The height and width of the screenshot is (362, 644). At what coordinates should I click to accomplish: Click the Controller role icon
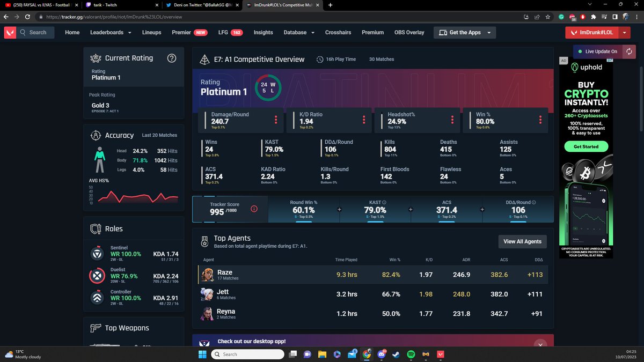click(x=97, y=299)
